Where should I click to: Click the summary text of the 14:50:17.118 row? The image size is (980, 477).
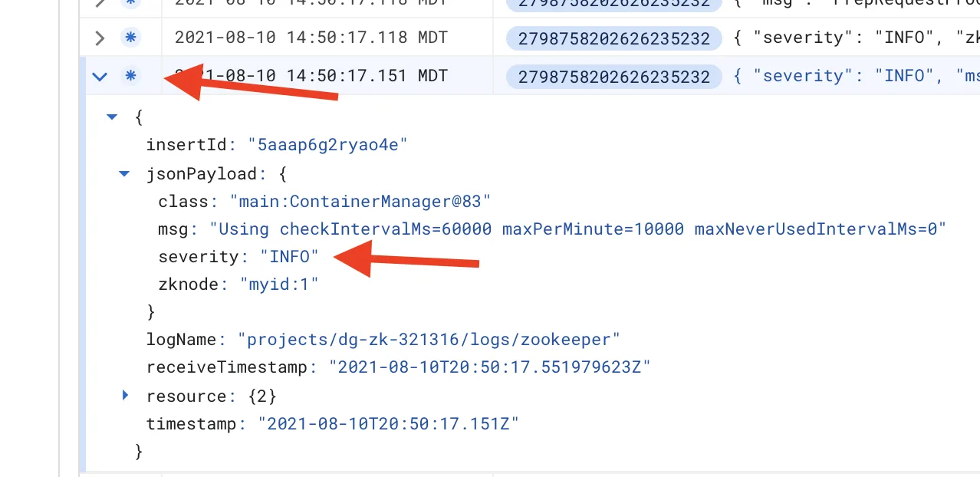click(856, 38)
